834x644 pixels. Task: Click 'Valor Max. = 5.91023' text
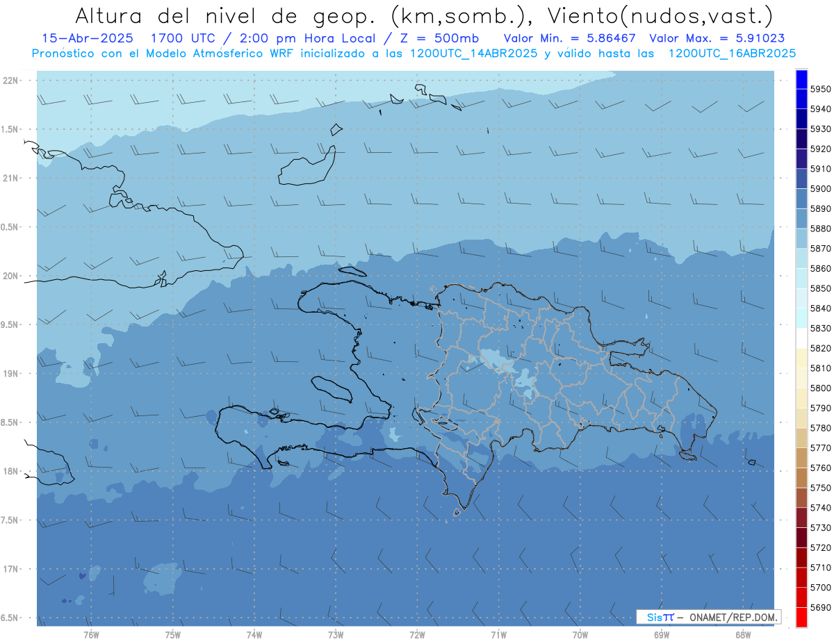(717, 38)
